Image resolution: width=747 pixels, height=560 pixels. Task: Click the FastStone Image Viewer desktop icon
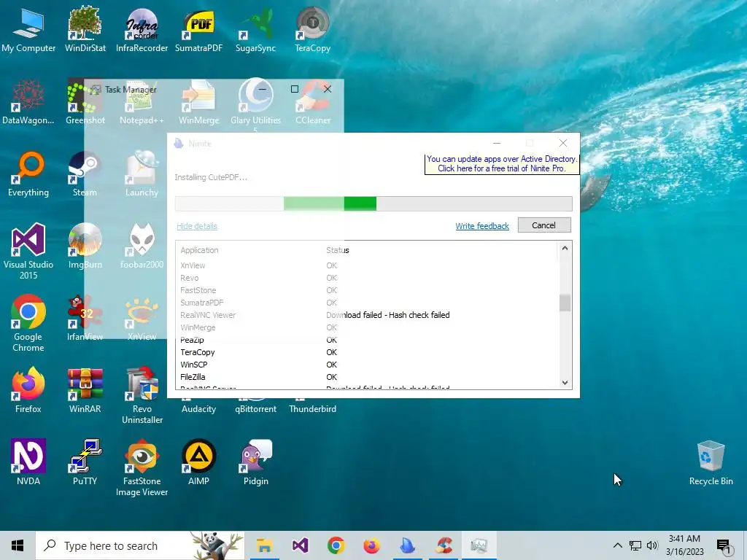tap(142, 467)
